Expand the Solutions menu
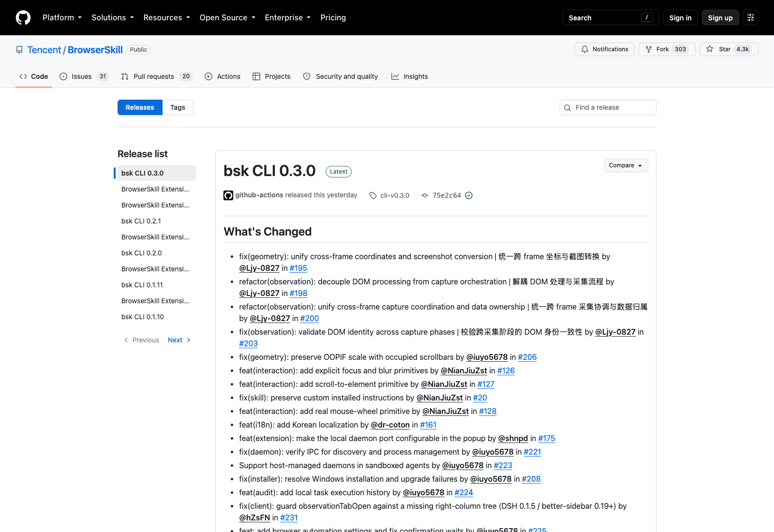 pos(113,17)
